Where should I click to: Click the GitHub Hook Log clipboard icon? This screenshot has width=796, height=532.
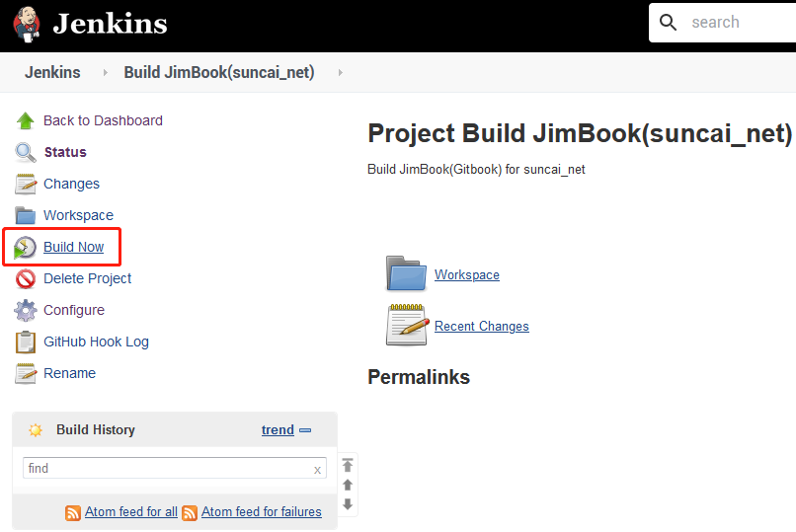pos(26,342)
